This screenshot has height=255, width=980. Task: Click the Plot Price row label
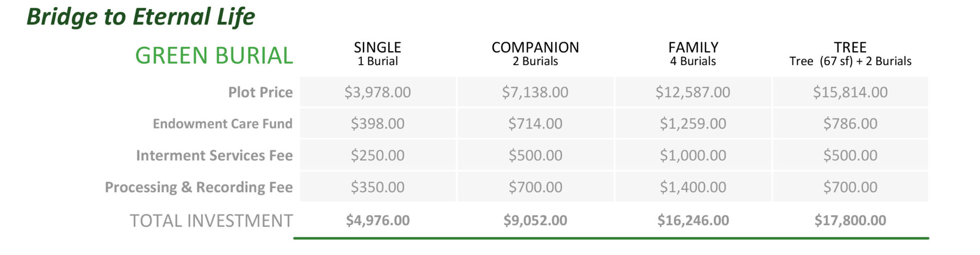pyautogui.click(x=260, y=92)
